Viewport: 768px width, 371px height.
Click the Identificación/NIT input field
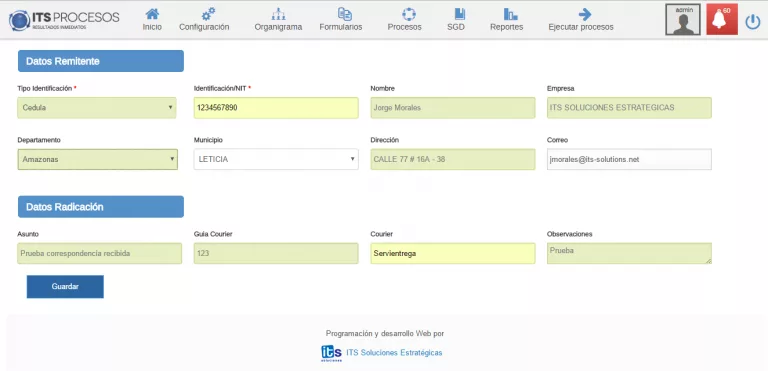click(276, 107)
